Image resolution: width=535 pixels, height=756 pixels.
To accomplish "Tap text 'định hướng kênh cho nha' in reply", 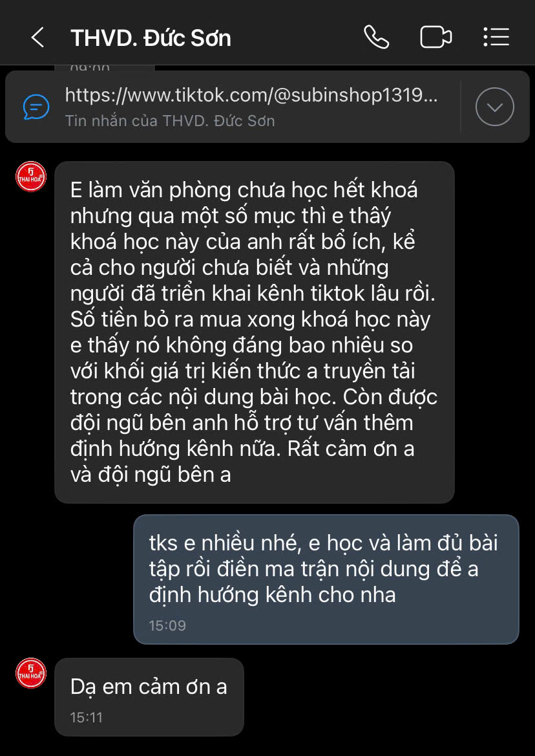I will tap(272, 595).
